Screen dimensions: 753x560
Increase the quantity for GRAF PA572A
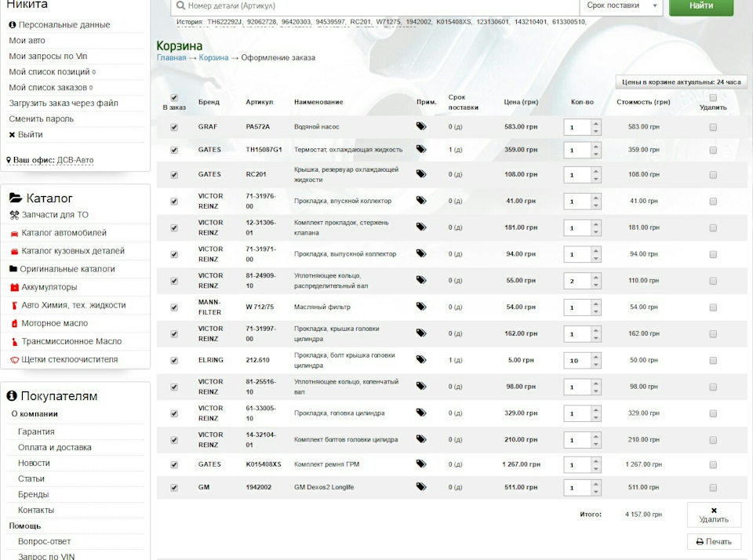(595, 123)
